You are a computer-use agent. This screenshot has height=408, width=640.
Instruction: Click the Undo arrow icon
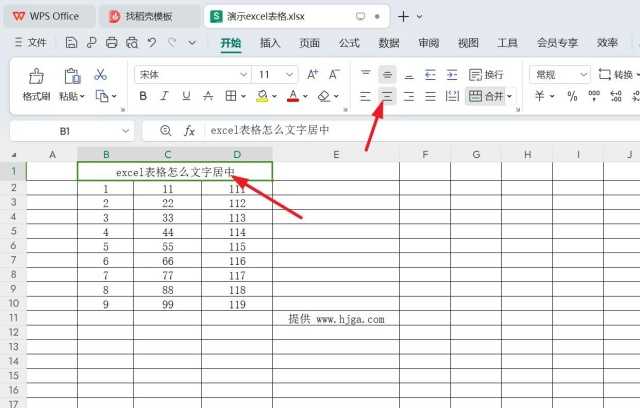pyautogui.click(x=152, y=43)
